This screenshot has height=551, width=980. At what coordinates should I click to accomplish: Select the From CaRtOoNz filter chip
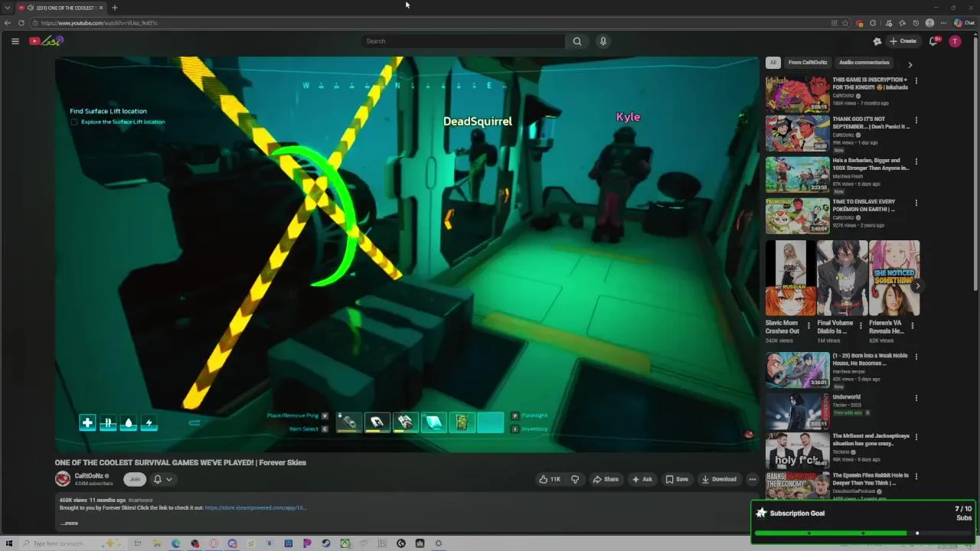[808, 63]
